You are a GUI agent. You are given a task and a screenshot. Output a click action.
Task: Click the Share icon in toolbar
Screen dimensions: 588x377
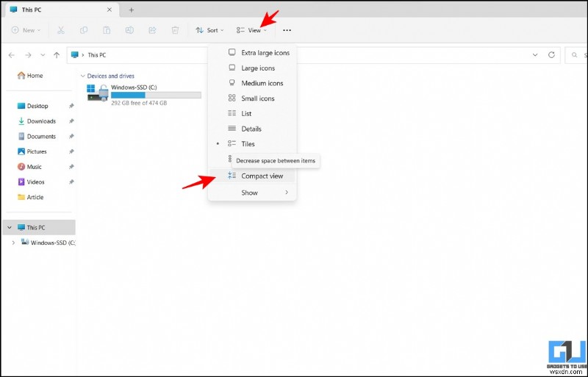[x=152, y=30]
